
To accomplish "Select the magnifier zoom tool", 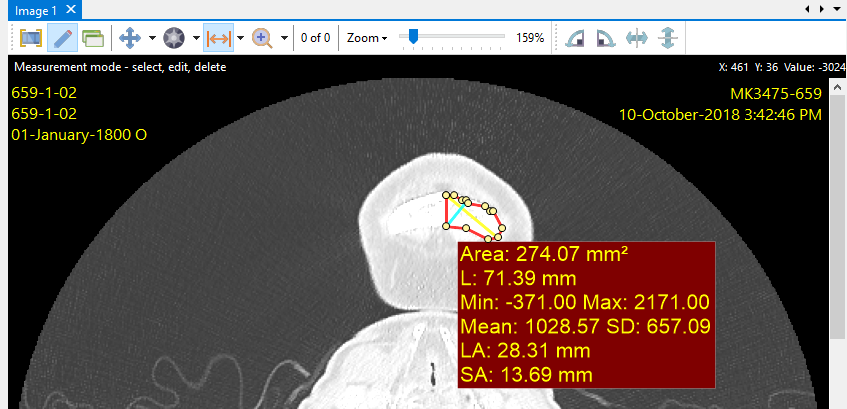I will coord(262,38).
